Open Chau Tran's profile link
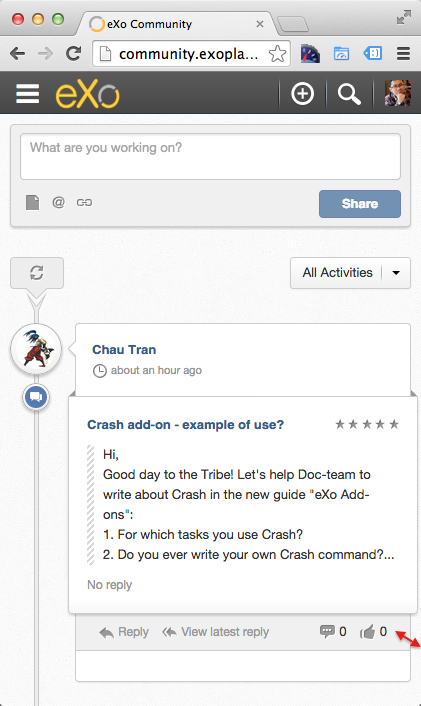421x706 pixels. click(124, 350)
